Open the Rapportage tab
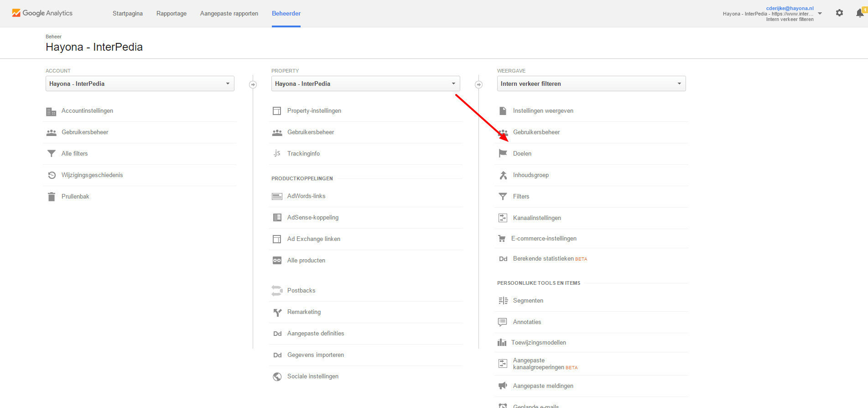Screen dimensions: 868x408 pyautogui.click(x=172, y=14)
